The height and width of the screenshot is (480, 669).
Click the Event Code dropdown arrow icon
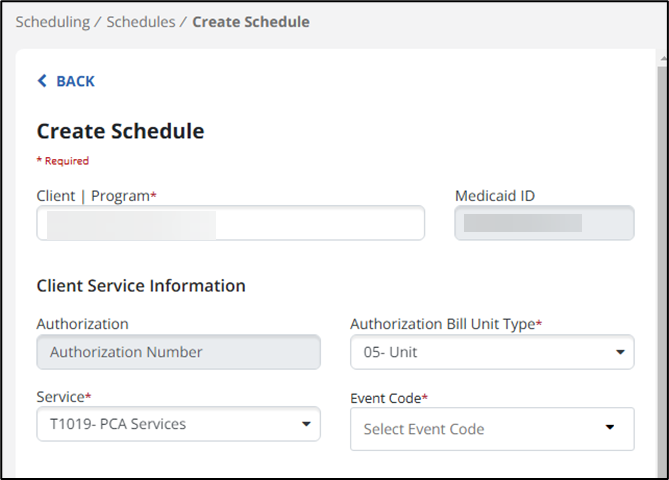point(610,429)
